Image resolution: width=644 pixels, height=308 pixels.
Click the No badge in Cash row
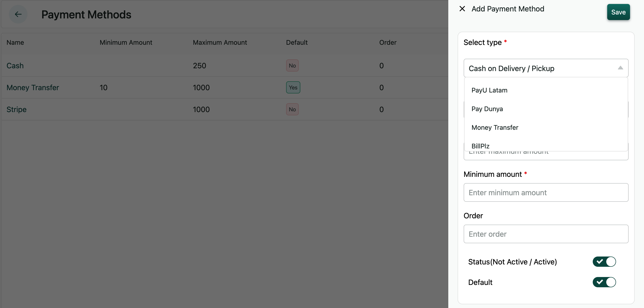click(292, 66)
